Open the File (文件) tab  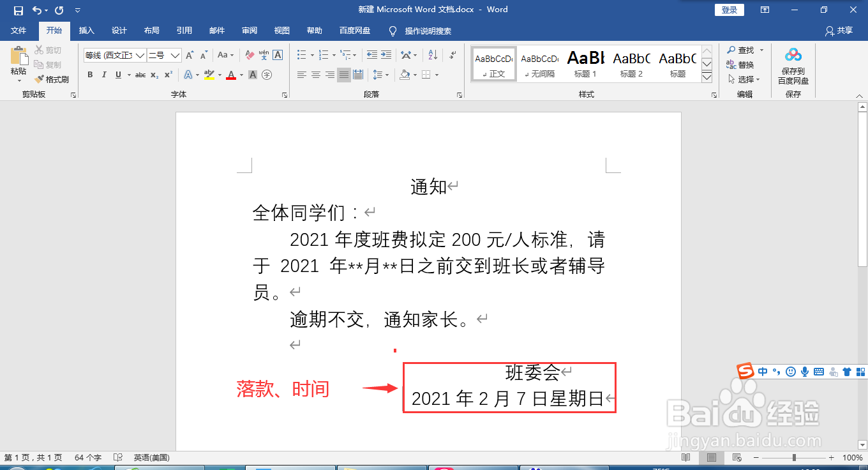tap(19, 31)
